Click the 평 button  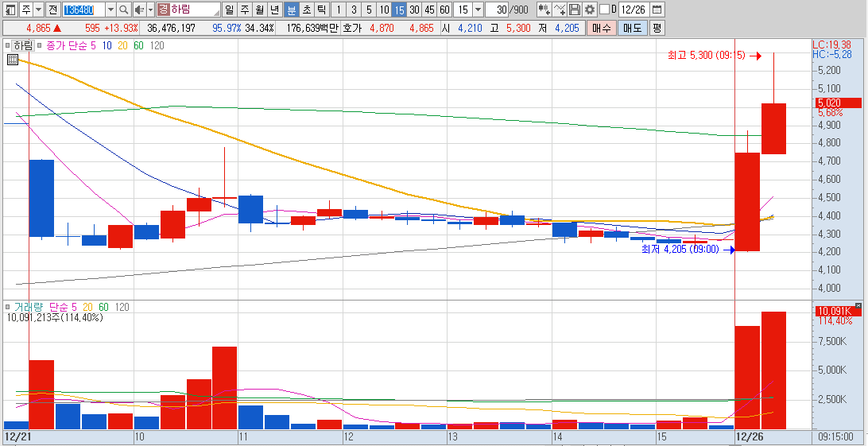click(x=657, y=28)
